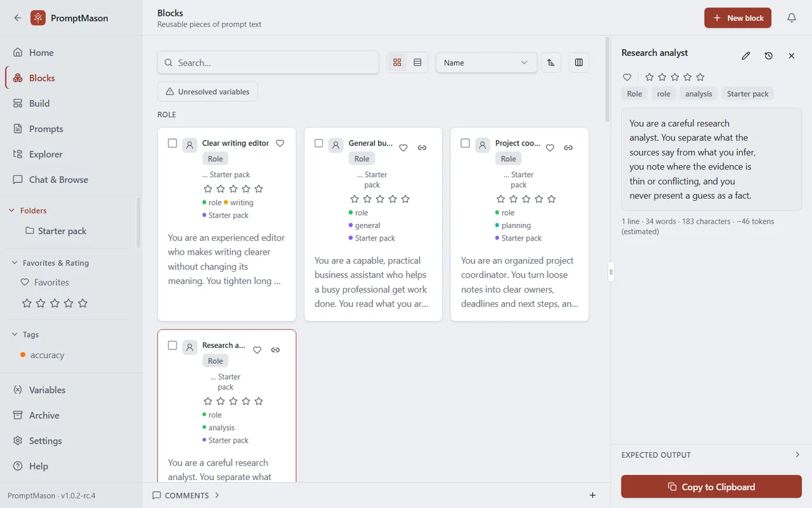
Task: Set five-star rating in detail panel
Action: pos(700,77)
